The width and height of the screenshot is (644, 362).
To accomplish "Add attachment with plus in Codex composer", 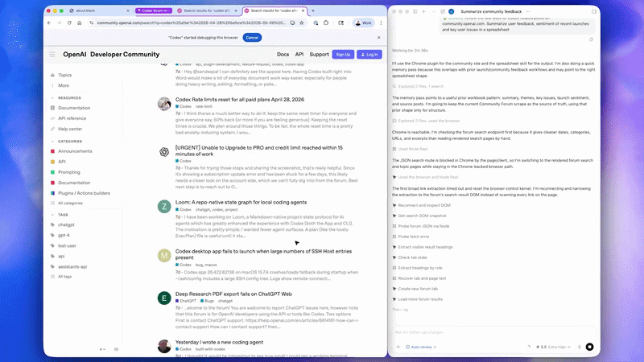I will 398,347.
